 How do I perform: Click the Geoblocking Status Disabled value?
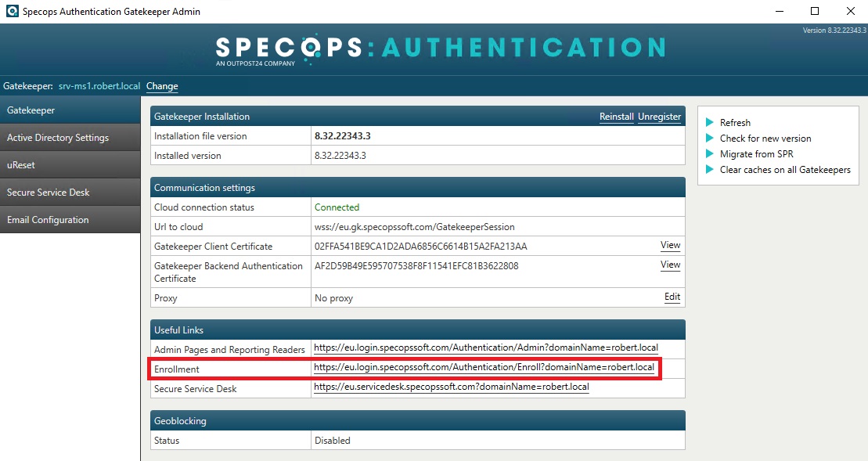click(x=332, y=441)
